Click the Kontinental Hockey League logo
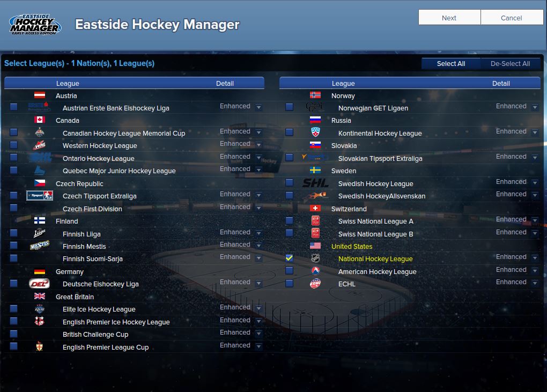The image size is (547, 392). pyautogui.click(x=315, y=132)
